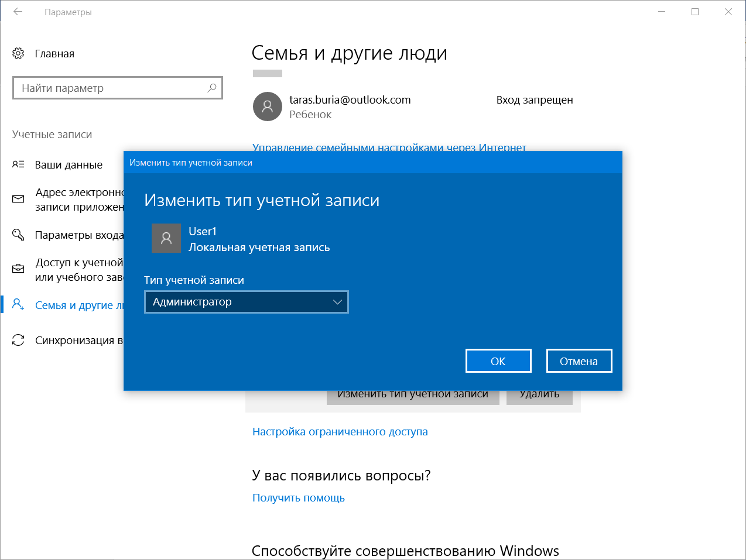Click the У вас появились вопросы heading
This screenshot has width=746, height=560.
click(341, 475)
